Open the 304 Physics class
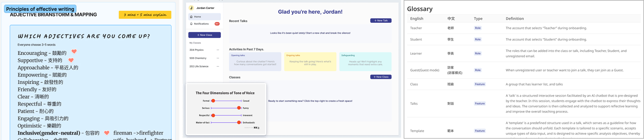The width and height of the screenshot is (644, 140). point(196,50)
